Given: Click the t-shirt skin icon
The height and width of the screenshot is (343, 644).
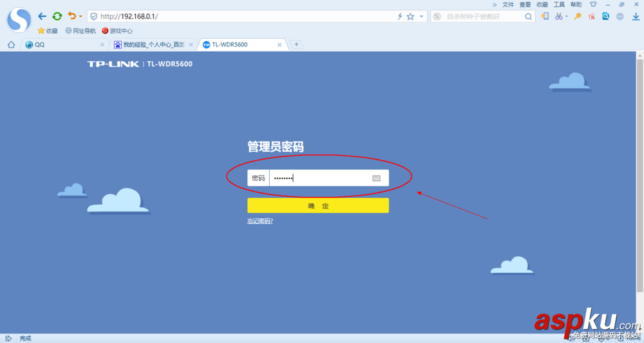Looking at the screenshot, I should [593, 5].
